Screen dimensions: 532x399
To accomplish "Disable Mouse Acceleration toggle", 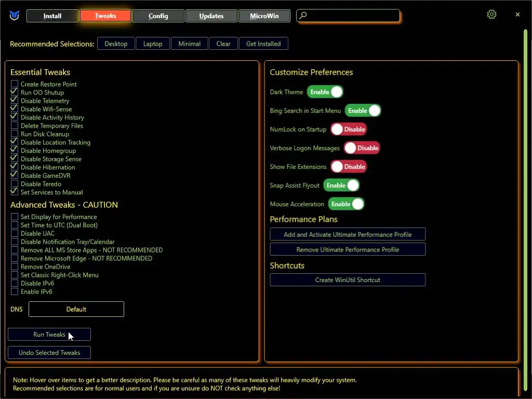I will (x=346, y=204).
